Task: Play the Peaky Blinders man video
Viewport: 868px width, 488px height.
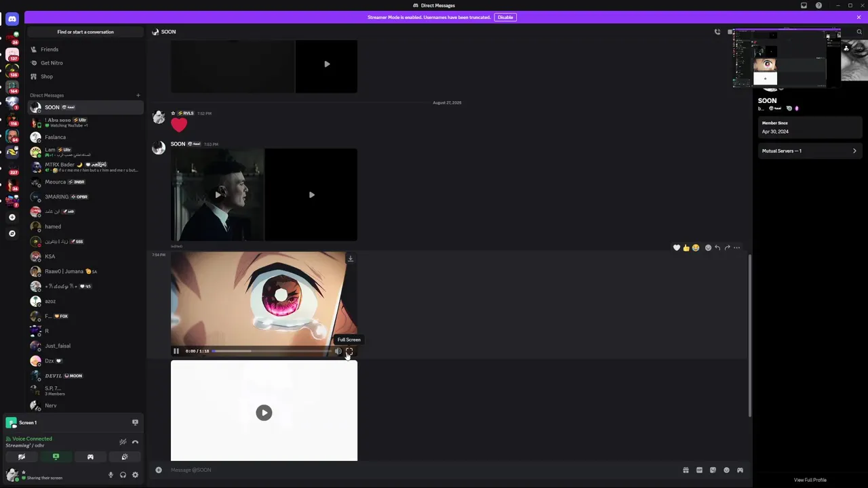Action: (218, 195)
